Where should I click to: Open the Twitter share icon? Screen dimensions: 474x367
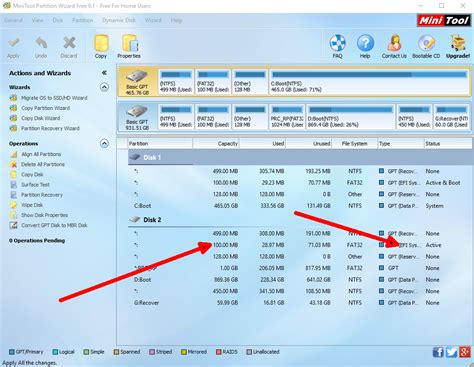click(451, 352)
